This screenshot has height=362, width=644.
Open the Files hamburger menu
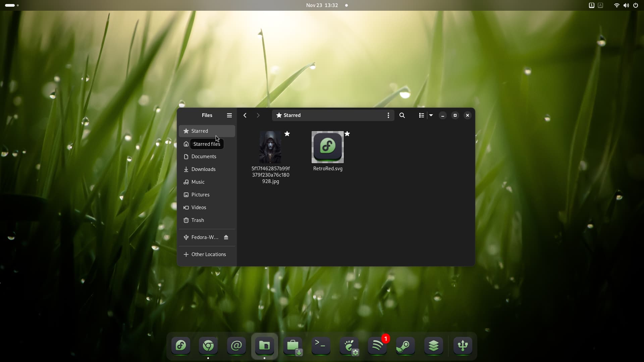(x=229, y=115)
